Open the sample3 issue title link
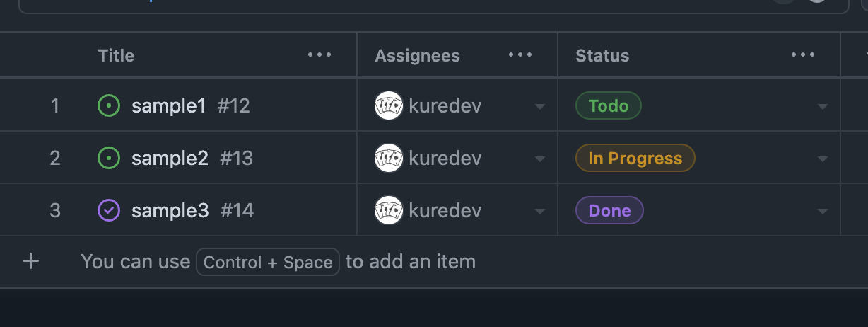 [170, 211]
